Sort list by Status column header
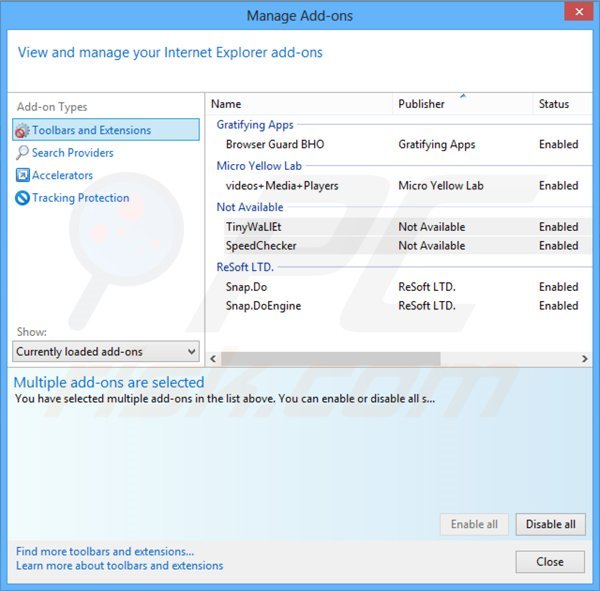The width and height of the screenshot is (600, 591). 562,104
